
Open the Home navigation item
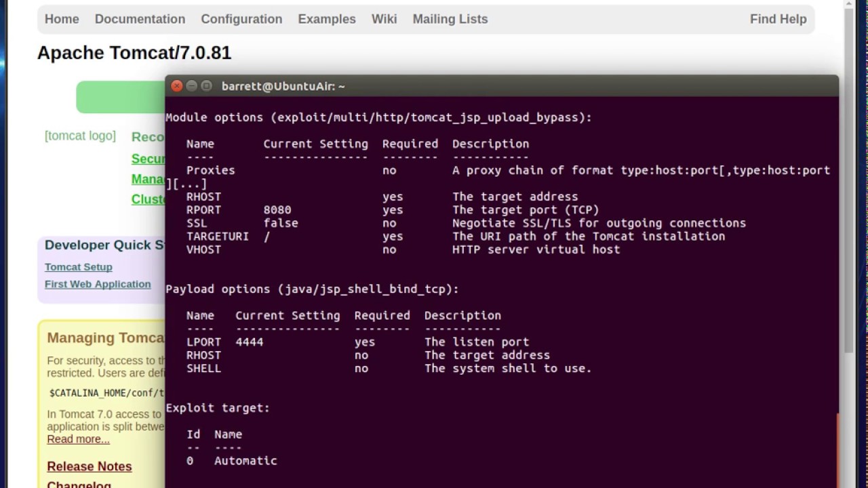click(62, 19)
